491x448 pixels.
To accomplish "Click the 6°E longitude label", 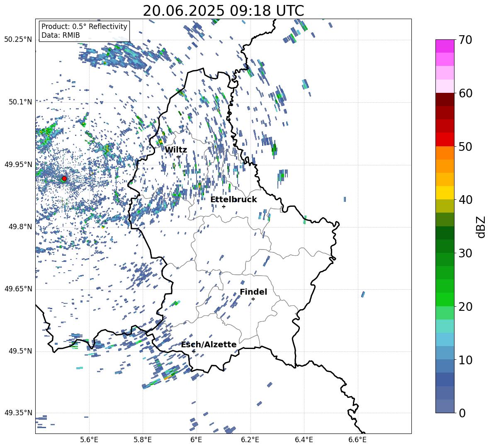I will click(196, 440).
